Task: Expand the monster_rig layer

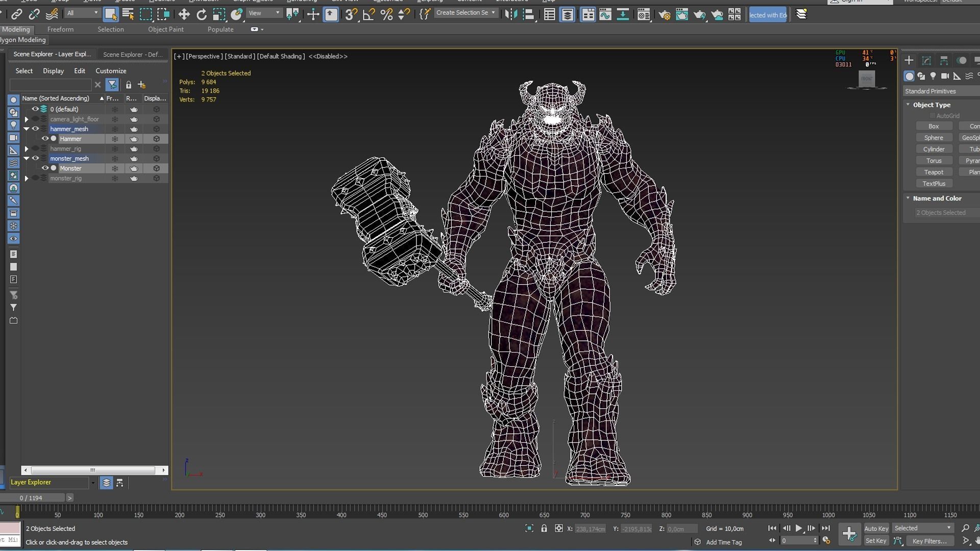Action: coord(27,179)
